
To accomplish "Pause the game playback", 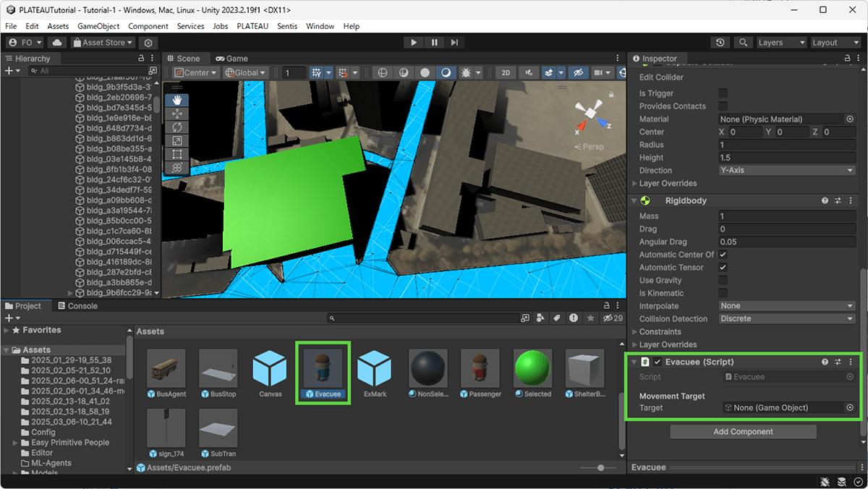I will pos(434,43).
